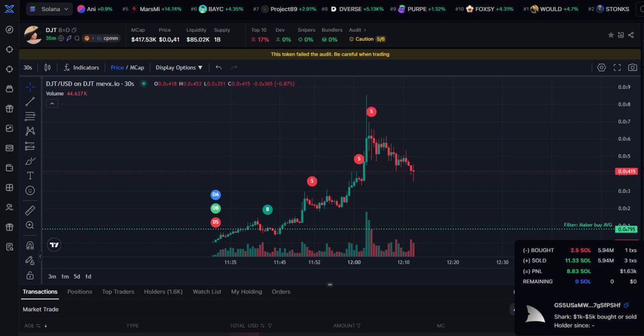Screen dimensions: 644x336
Task: Select the trend line drawing tool
Action: [x=30, y=101]
